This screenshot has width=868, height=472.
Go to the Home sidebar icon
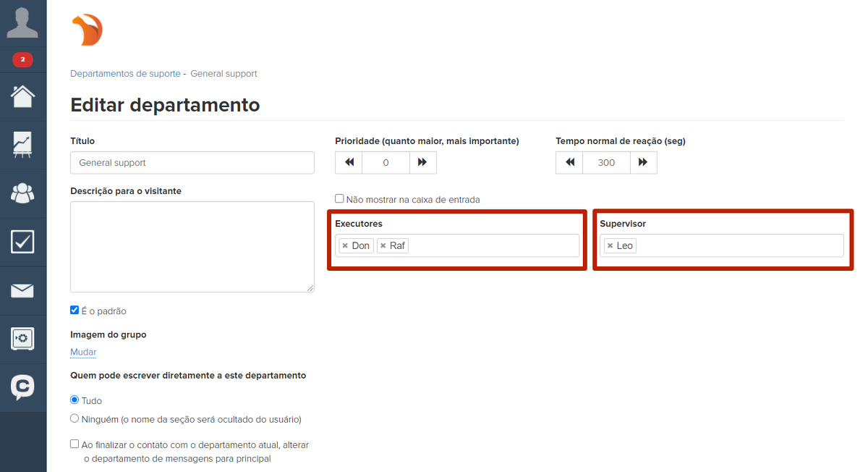22,96
